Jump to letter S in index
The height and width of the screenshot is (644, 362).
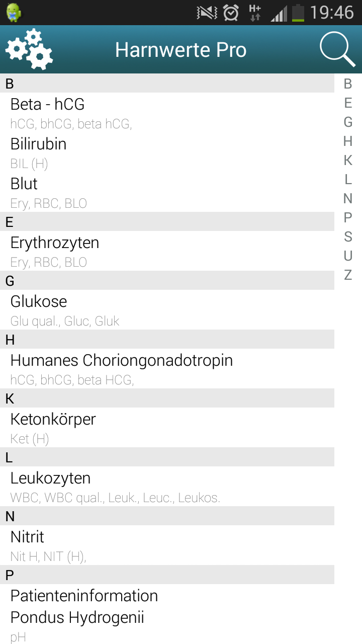(x=348, y=236)
